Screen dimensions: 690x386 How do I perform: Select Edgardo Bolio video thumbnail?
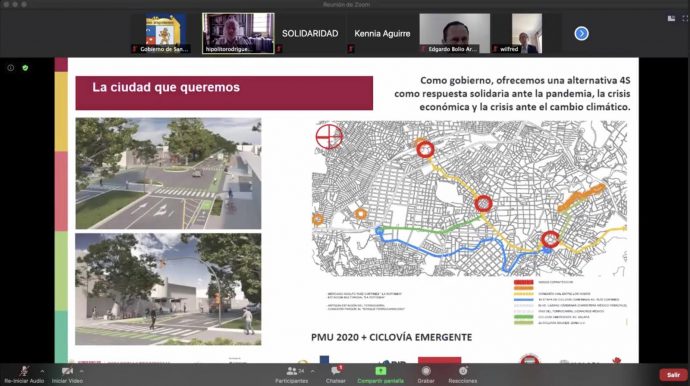(455, 33)
